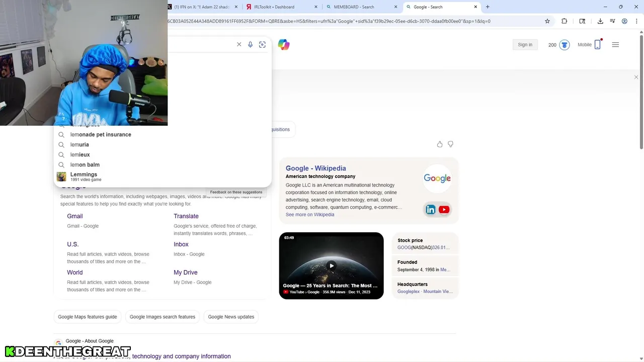Open the World sitelink
The width and height of the screenshot is (644, 362).
[x=75, y=273]
